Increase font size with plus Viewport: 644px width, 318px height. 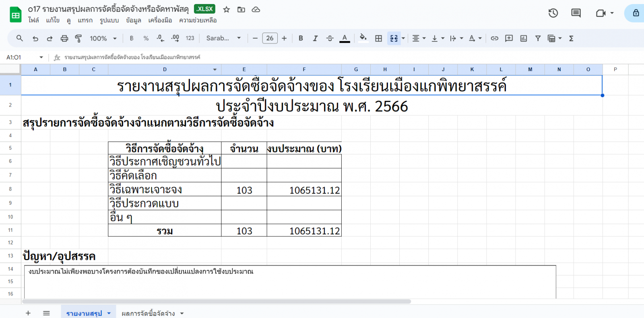pos(284,38)
